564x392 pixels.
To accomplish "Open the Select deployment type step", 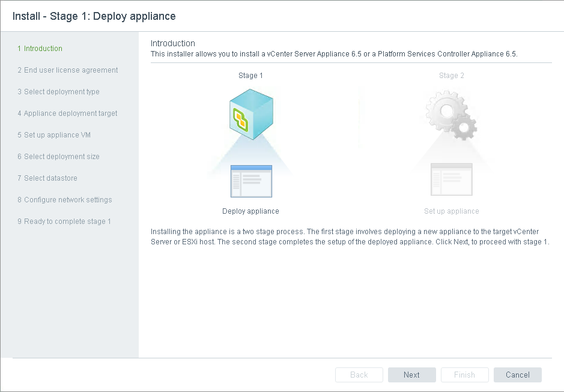I will pyautogui.click(x=58, y=92).
